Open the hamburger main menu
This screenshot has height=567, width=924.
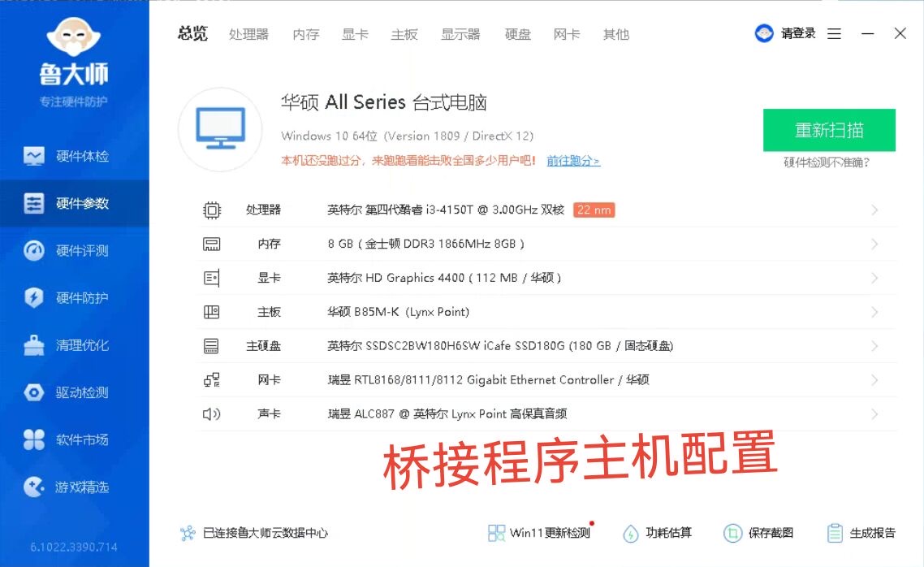tap(834, 33)
